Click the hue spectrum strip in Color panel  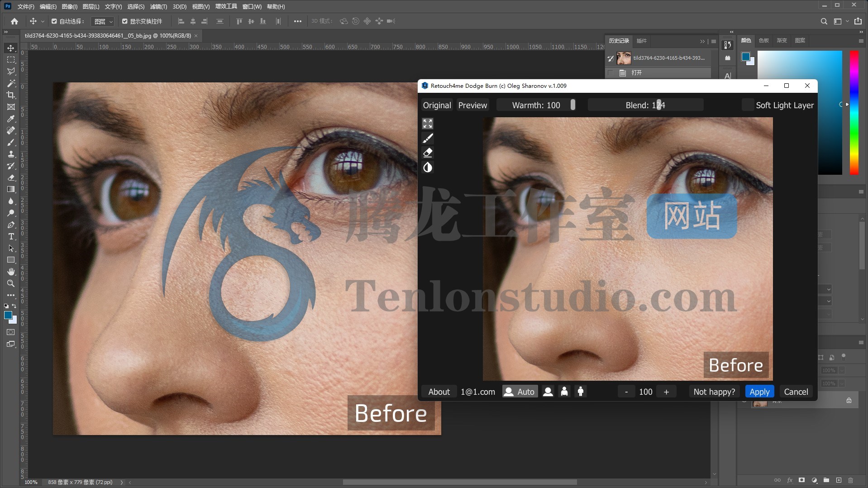854,112
